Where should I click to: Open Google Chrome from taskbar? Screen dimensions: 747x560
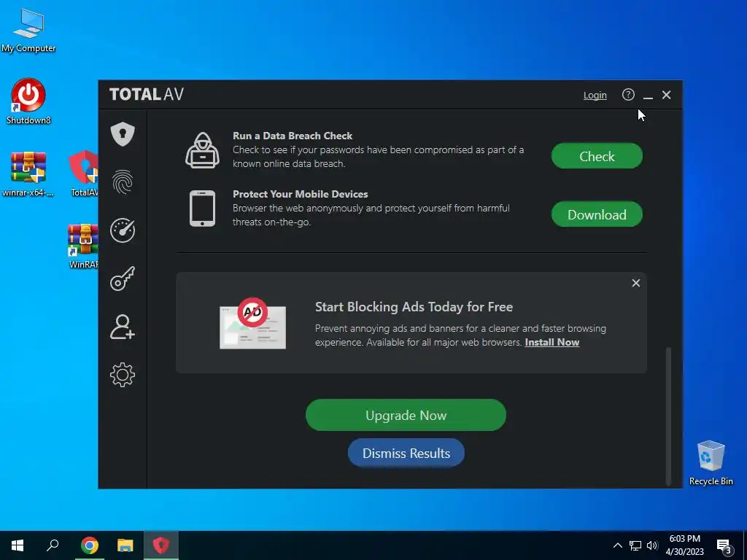[x=90, y=545]
